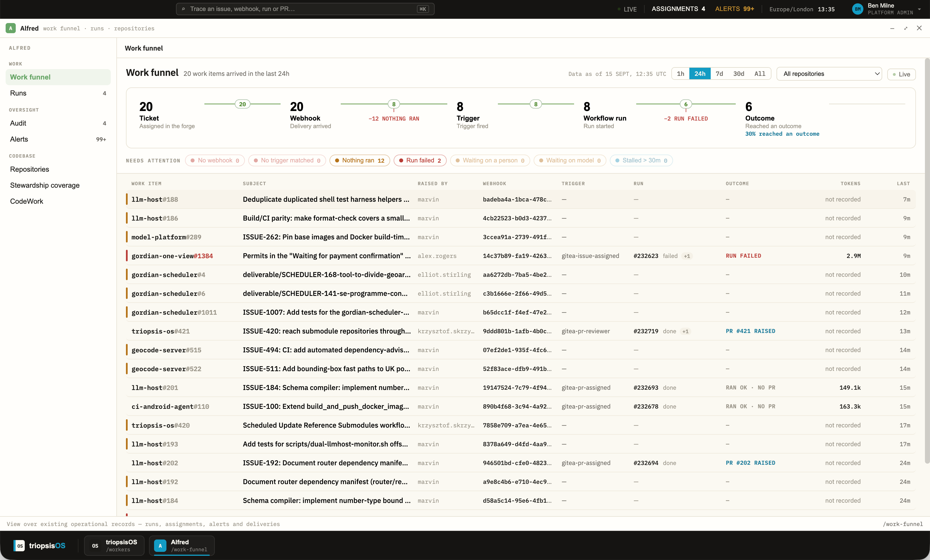Toggle the No trigger matched 0 filter chip
Viewport: 930px width, 560px height.
pos(287,161)
